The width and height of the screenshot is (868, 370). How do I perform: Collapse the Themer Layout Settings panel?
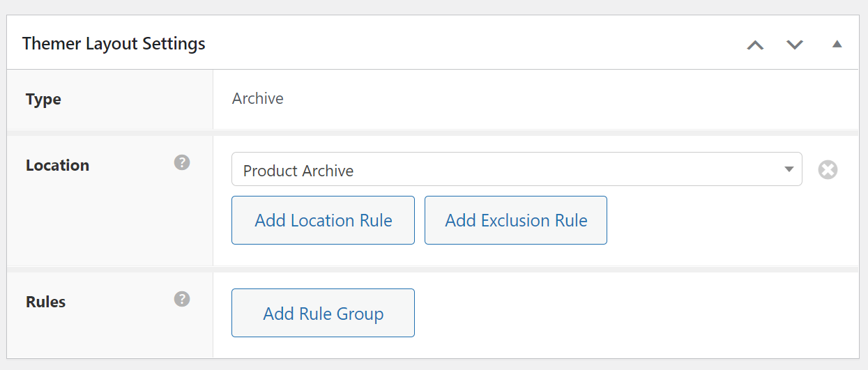click(837, 44)
